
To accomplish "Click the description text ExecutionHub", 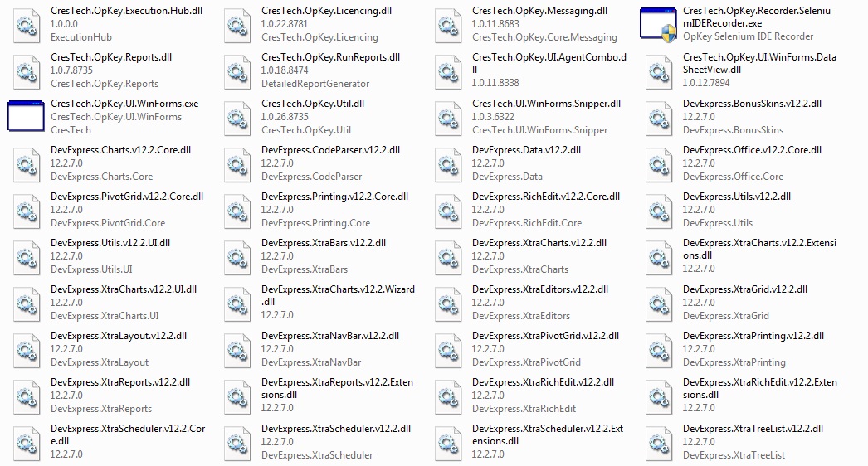I will pos(81,37).
